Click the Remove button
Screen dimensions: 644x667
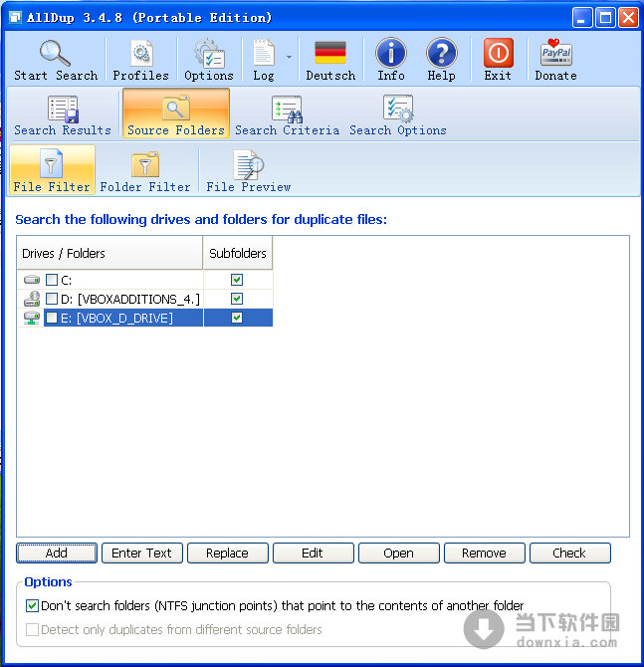tap(485, 553)
